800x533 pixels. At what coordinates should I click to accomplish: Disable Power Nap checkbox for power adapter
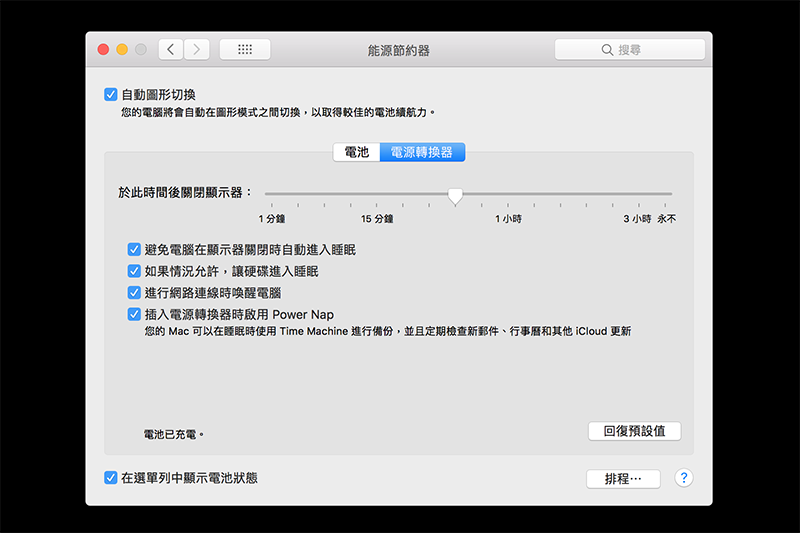(134, 314)
